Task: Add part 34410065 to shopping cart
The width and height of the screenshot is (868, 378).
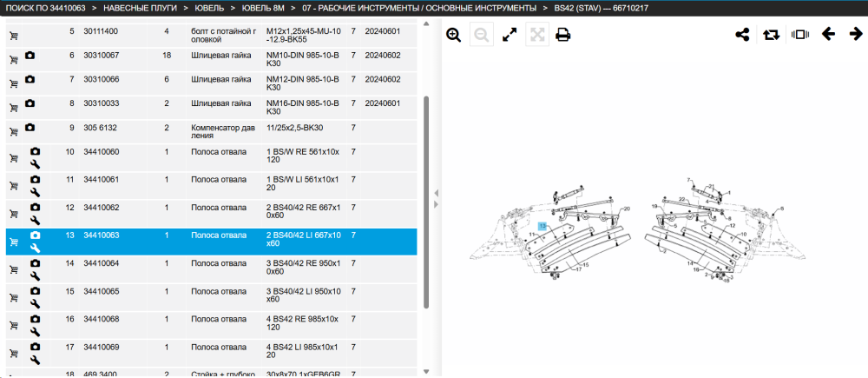Action: pos(14,298)
